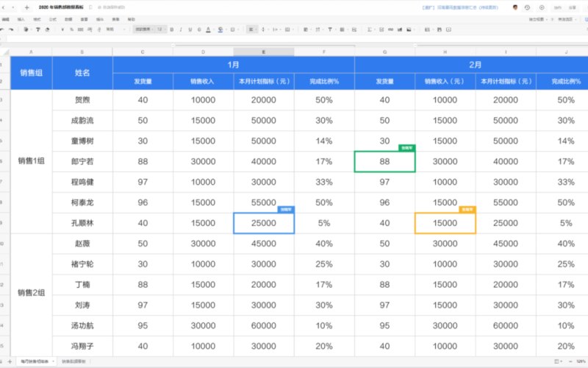Open the cell fill color picker
The image size is (588, 368).
coord(220,29)
